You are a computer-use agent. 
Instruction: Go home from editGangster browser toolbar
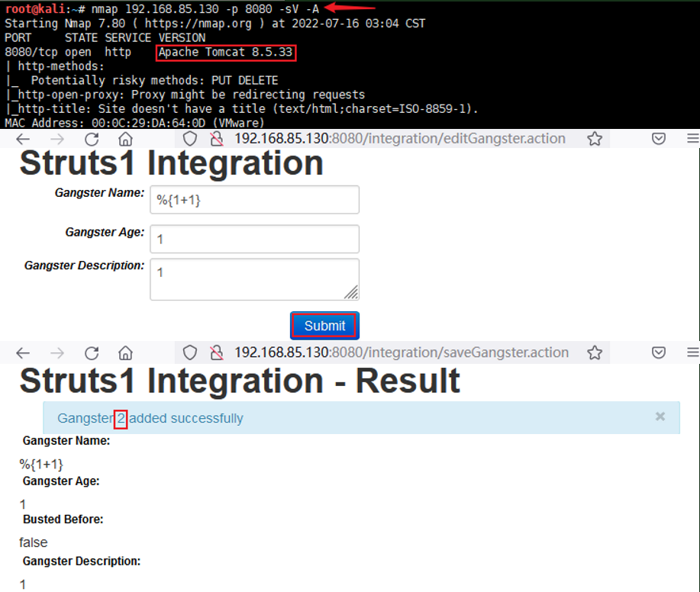coord(125,139)
